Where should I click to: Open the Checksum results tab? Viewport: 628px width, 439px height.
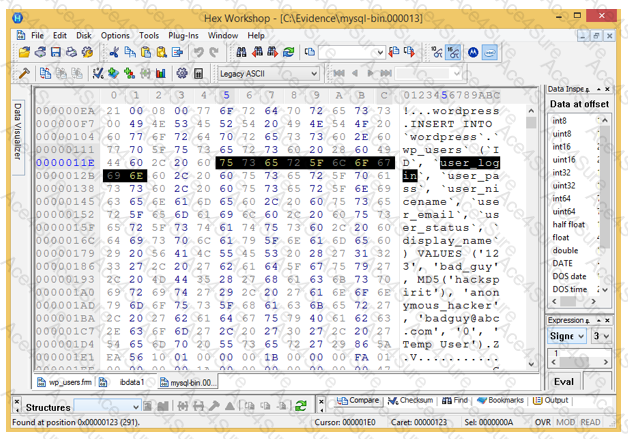click(411, 400)
